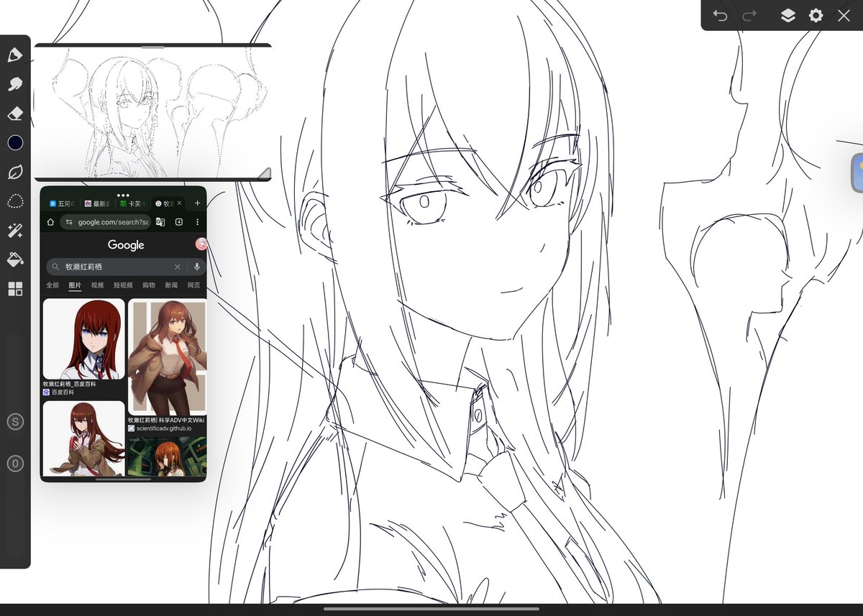Close the active 牧濑 browser tab
The image size is (863, 616).
click(x=179, y=203)
